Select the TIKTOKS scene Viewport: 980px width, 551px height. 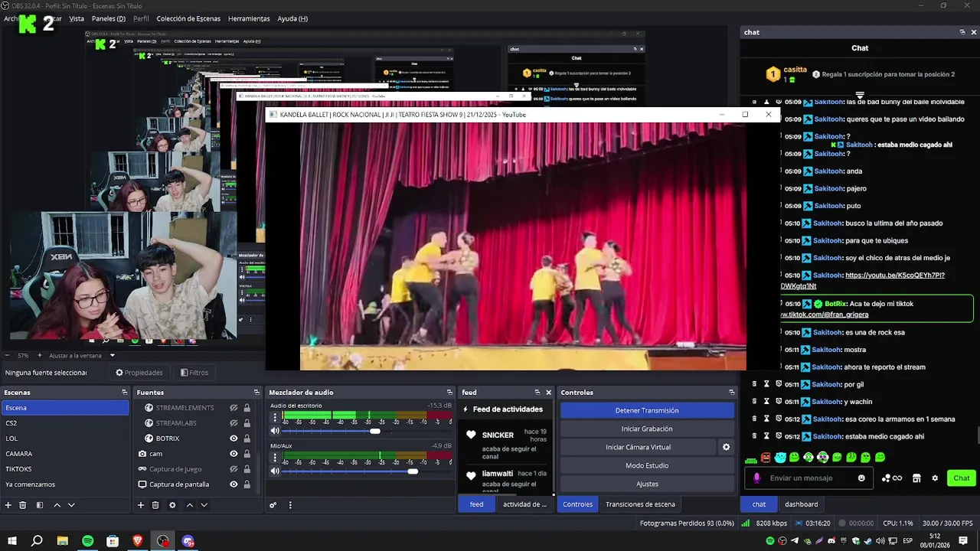(x=65, y=469)
